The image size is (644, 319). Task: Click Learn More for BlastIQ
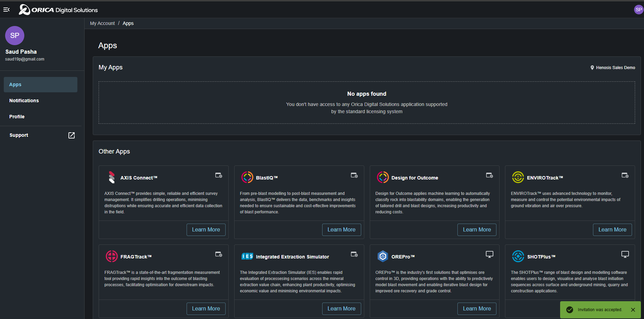341,230
